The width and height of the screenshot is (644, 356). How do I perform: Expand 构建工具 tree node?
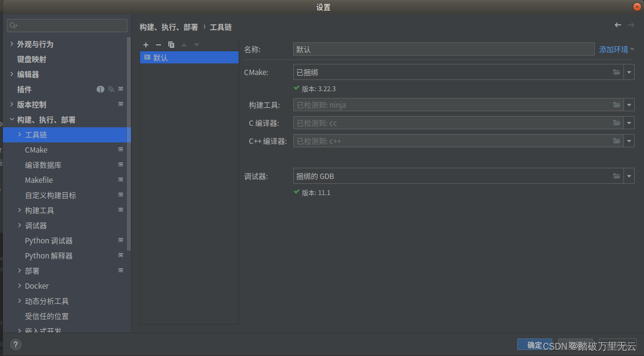tap(20, 210)
